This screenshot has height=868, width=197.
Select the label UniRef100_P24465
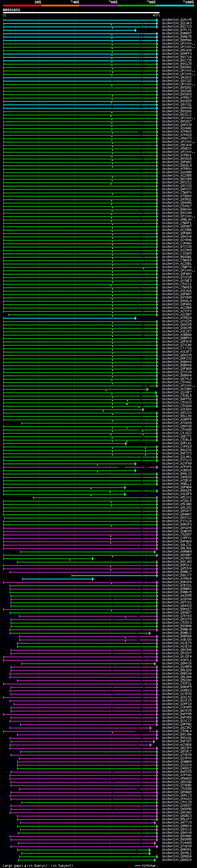point(177,843)
